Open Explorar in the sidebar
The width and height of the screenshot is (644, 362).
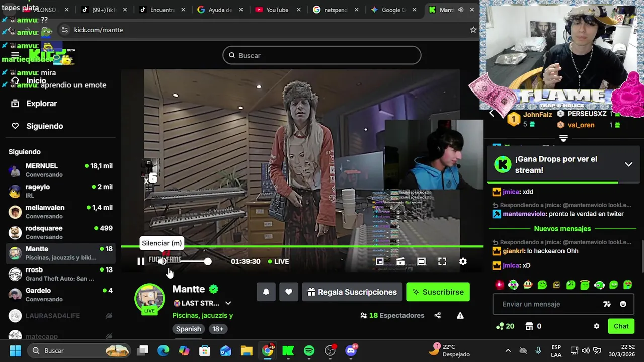coord(41,103)
